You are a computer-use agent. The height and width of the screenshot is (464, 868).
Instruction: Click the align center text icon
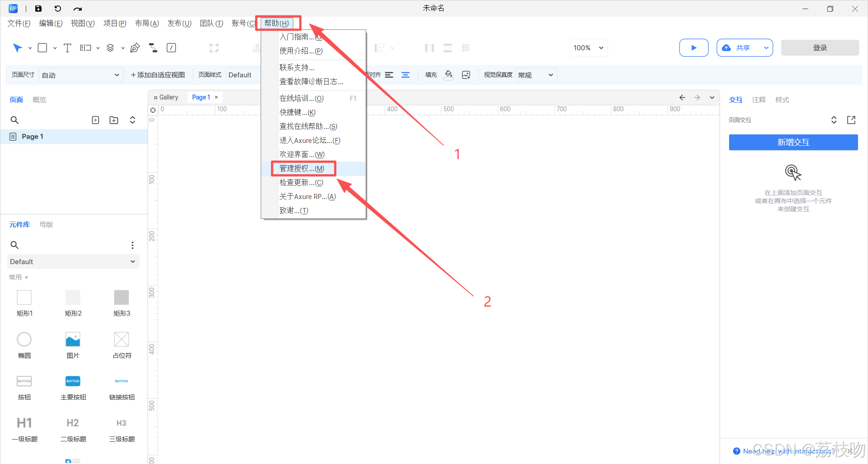tap(405, 75)
